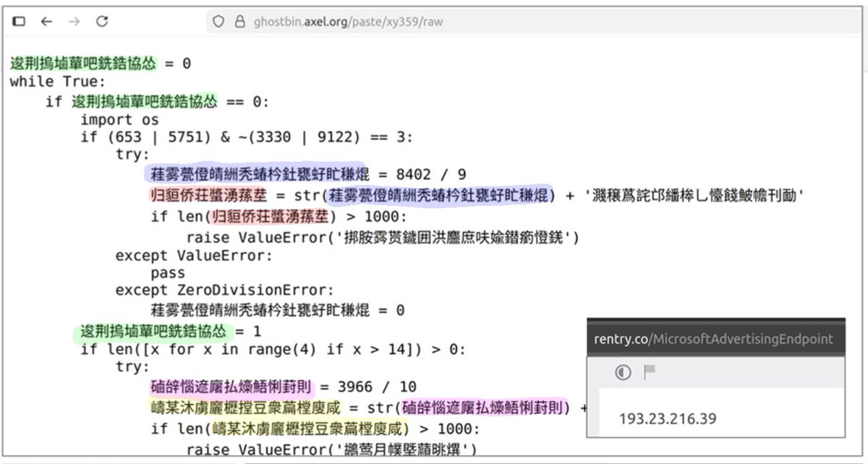Reload the ghostbin paste page
Screen dimensions: 868x464
pos(102,22)
